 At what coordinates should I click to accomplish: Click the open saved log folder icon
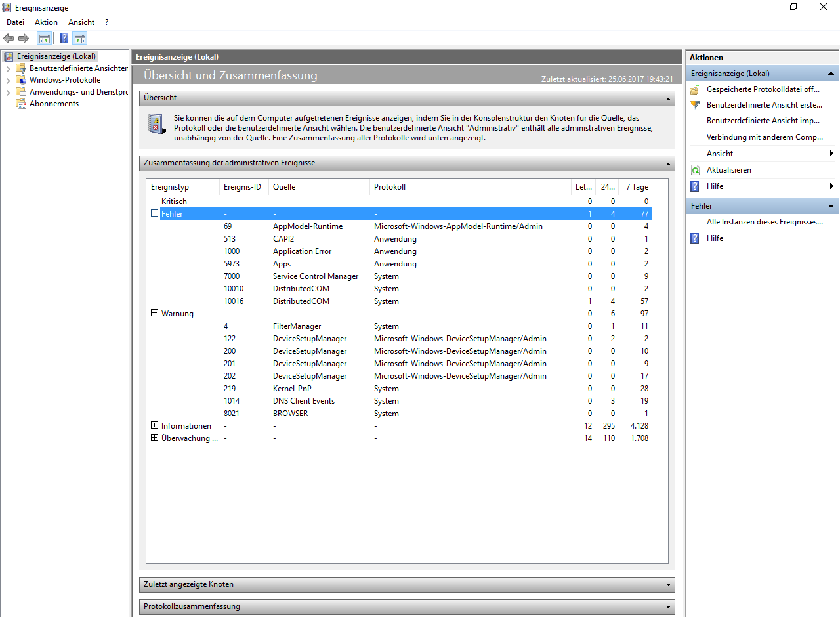pos(696,89)
